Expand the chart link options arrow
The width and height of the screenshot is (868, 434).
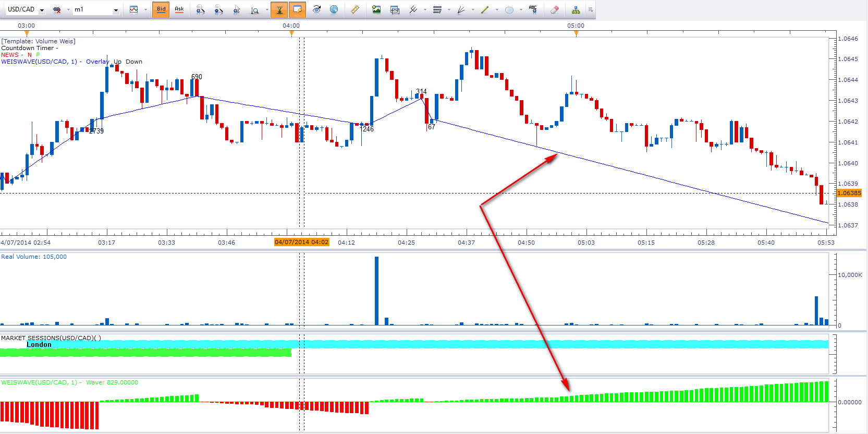click(68, 9)
